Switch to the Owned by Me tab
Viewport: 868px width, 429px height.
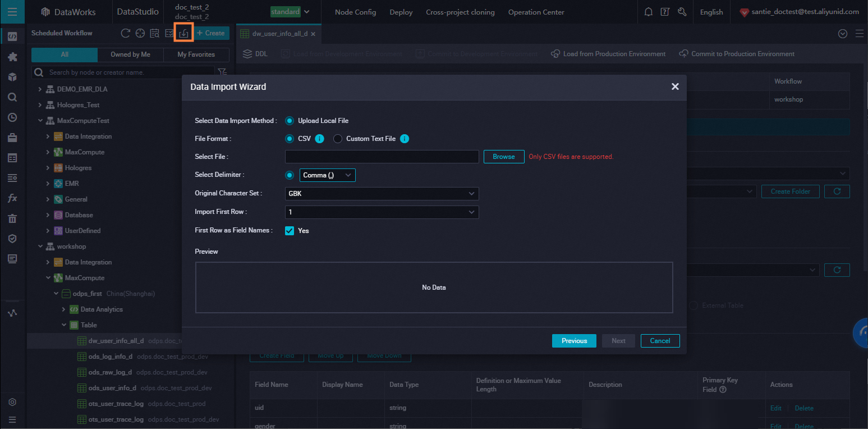pyautogui.click(x=130, y=54)
